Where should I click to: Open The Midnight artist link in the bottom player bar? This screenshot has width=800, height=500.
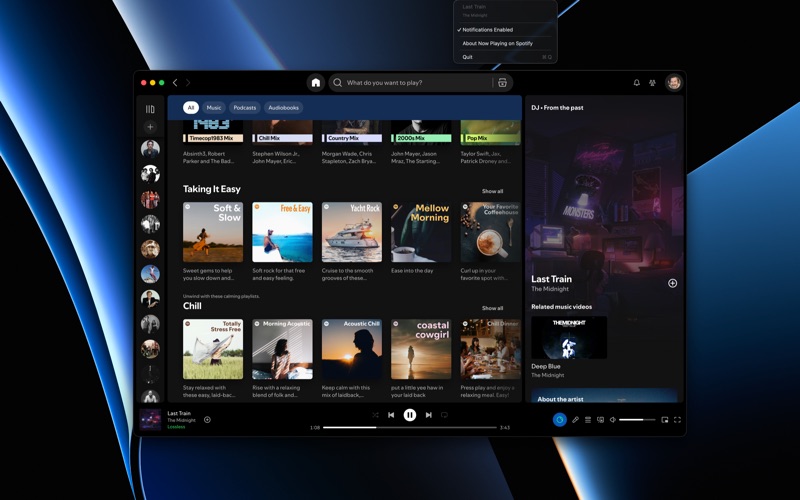click(182, 420)
